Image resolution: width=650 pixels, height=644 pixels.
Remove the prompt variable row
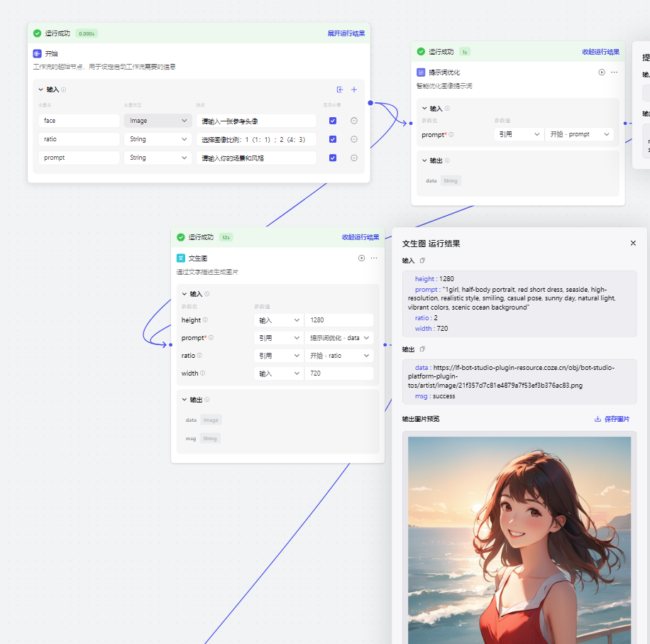tap(354, 158)
